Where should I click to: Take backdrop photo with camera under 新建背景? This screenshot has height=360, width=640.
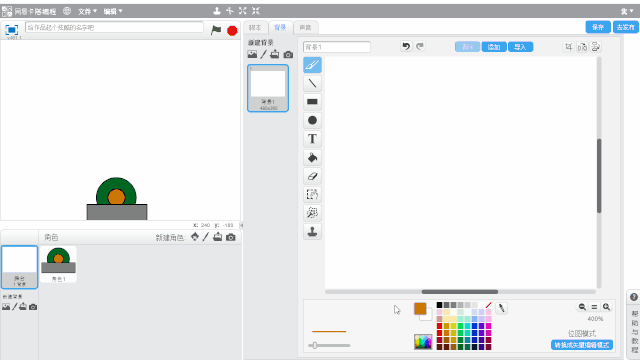288,54
